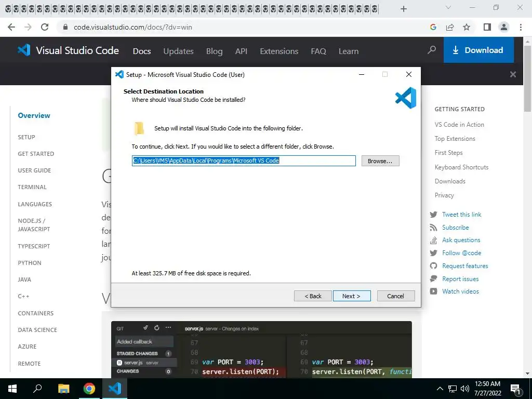Bookmark this page with the star icon
This screenshot has height=399, width=532.
(467, 27)
